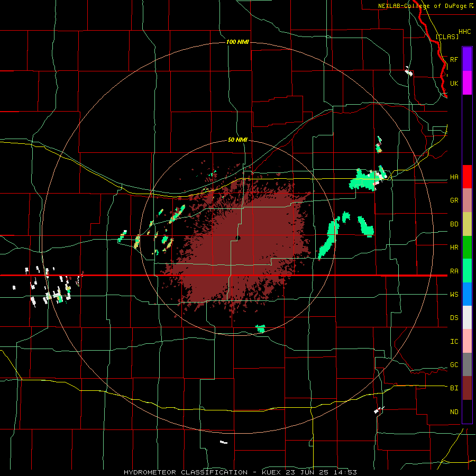The image size is (476, 476).
Task: Click the RF legend label
Action: (x=454, y=59)
